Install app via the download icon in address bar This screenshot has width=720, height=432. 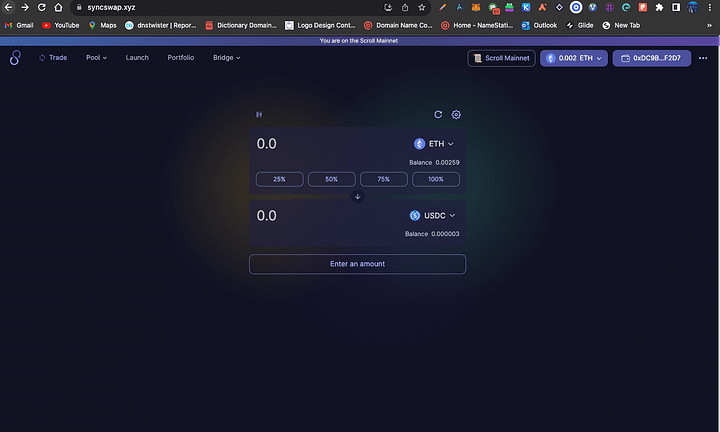click(388, 7)
